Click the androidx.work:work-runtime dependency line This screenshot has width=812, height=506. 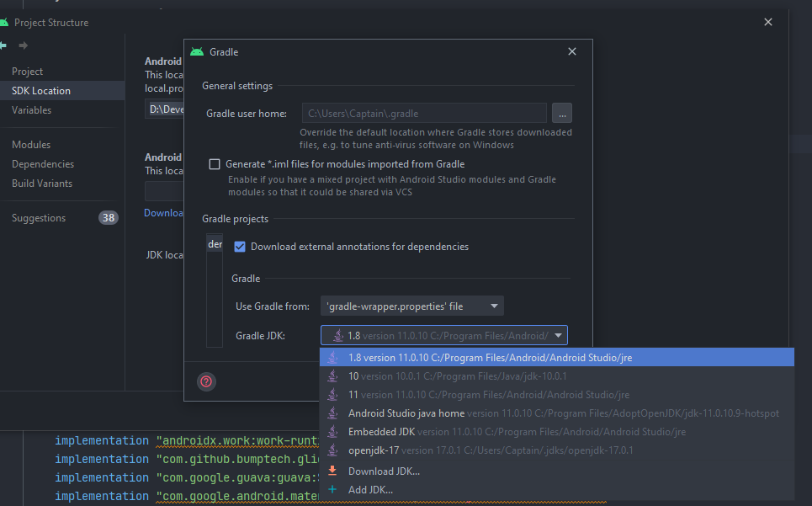[x=187, y=440]
